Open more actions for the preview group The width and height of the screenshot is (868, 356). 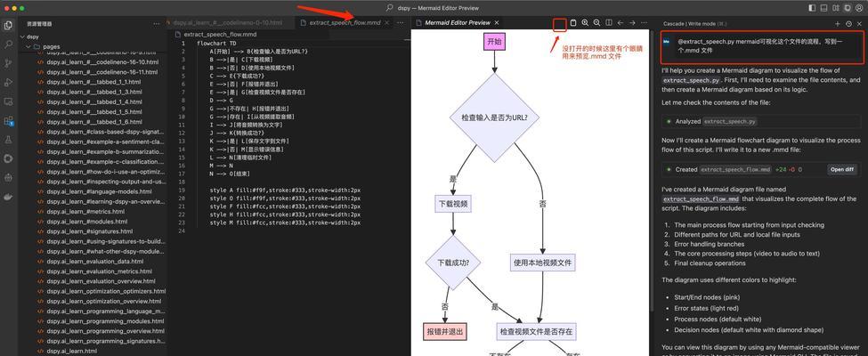click(x=644, y=23)
